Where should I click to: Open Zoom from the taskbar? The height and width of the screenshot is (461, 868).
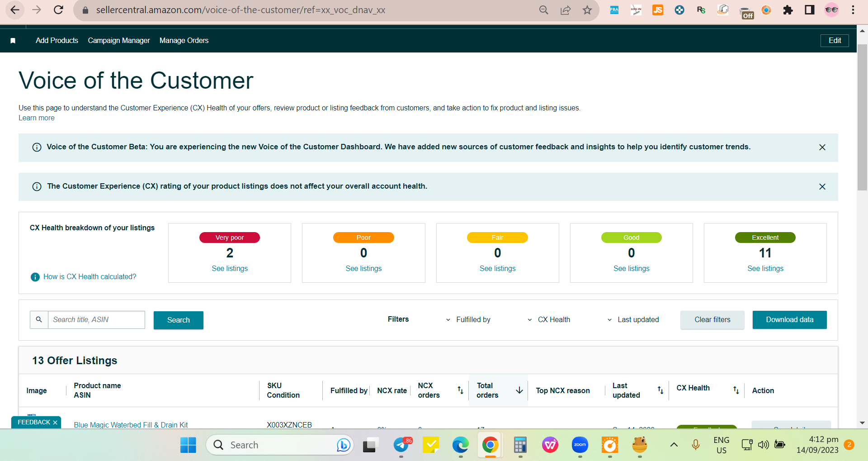click(580, 445)
